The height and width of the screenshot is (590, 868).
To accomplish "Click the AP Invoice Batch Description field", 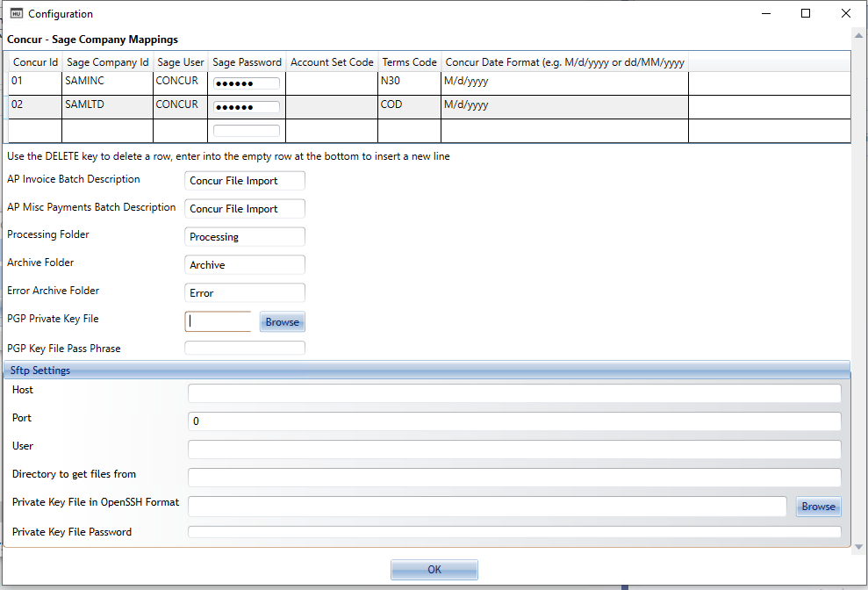I will 245,181.
